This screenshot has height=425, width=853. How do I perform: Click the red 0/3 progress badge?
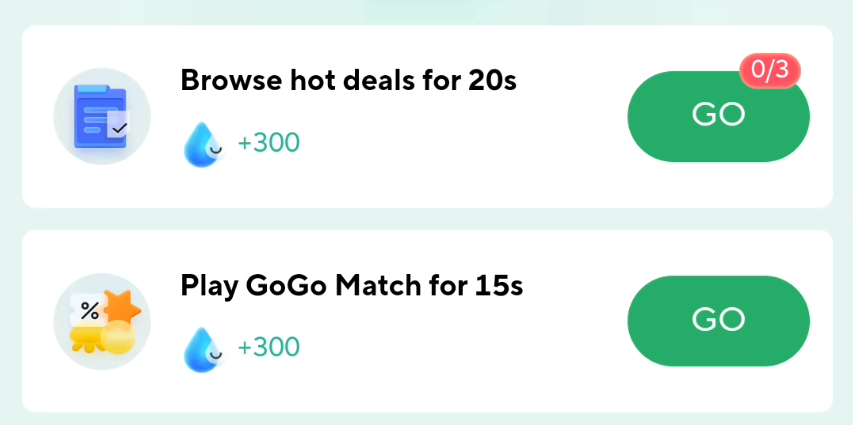(769, 70)
